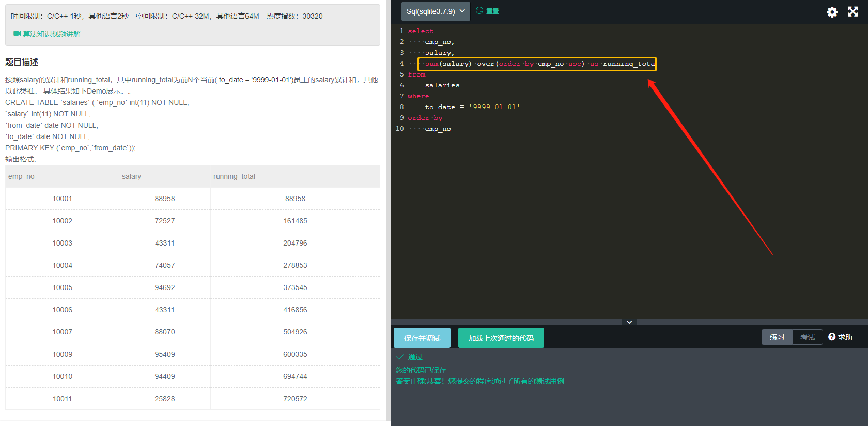Image resolution: width=868 pixels, height=426 pixels.
Task: Click the running total value 600335
Action: (x=295, y=354)
